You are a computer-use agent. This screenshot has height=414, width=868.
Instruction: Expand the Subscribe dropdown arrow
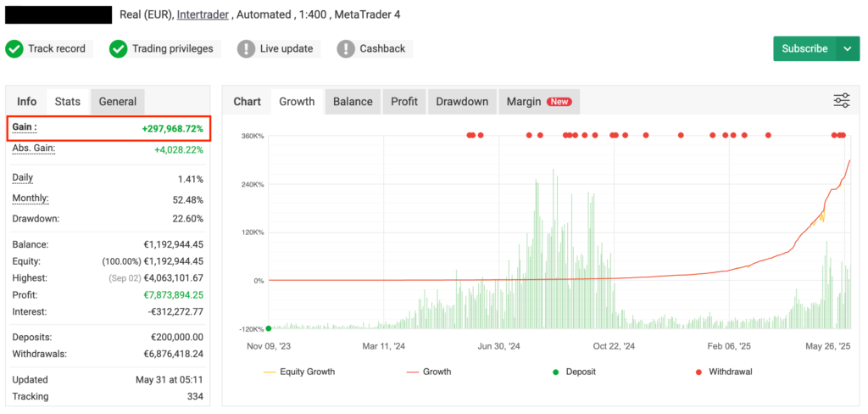click(847, 49)
